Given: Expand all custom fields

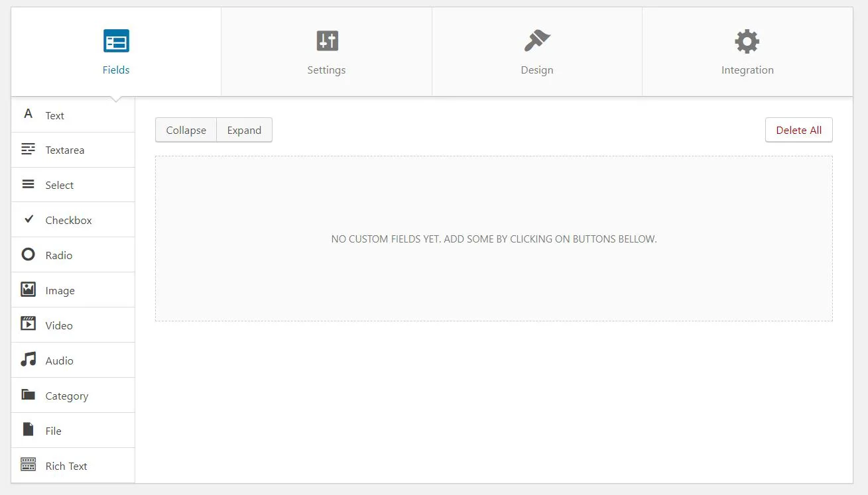Looking at the screenshot, I should click(x=244, y=130).
